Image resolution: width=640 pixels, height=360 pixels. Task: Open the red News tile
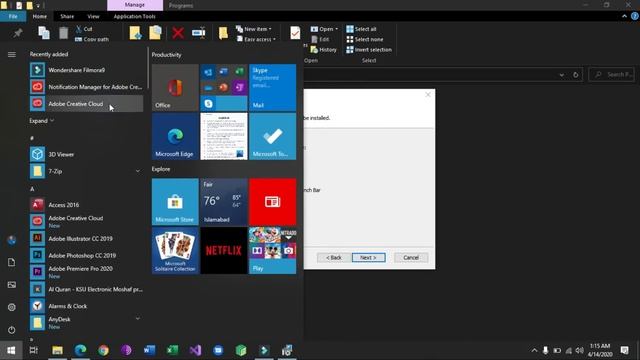[273, 202]
